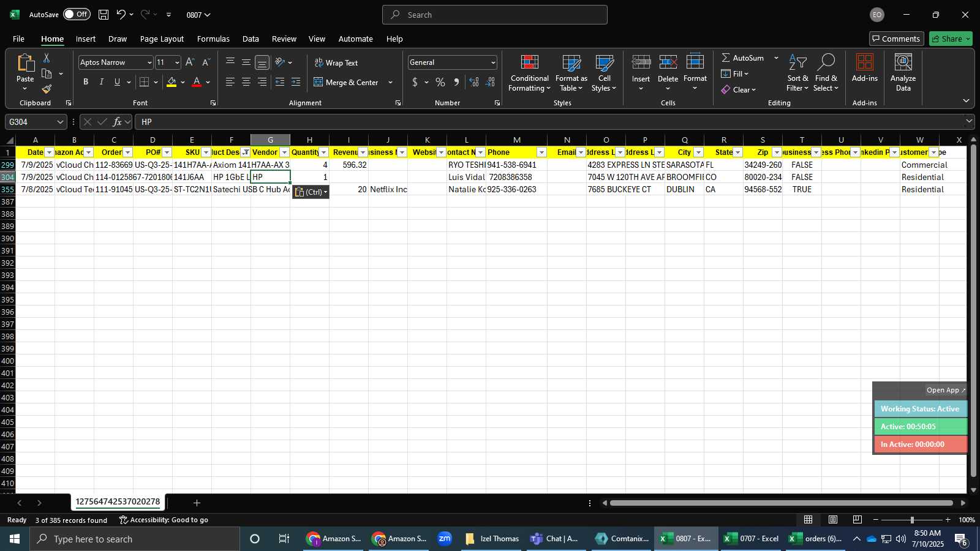Click the horizontal scrollbar thumb
The width and height of the screenshot is (980, 551).
click(x=782, y=503)
